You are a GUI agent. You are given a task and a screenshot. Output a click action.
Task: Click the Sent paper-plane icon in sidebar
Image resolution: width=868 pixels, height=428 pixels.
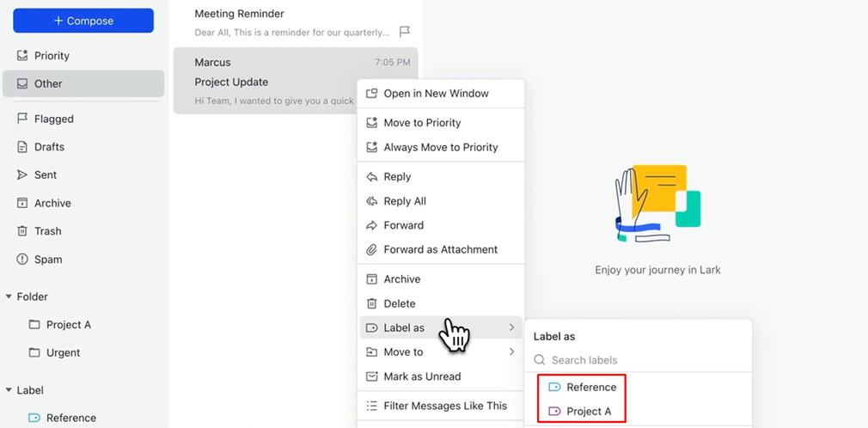22,175
